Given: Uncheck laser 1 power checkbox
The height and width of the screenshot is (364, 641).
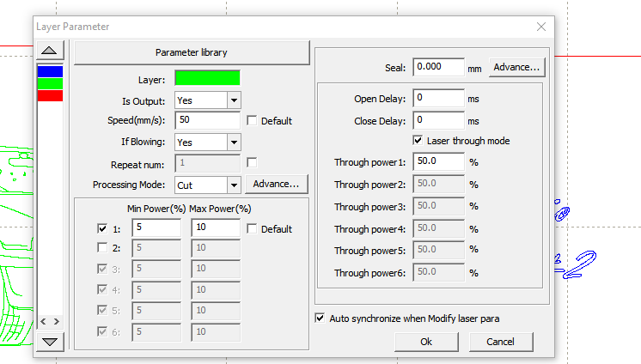Looking at the screenshot, I should [102, 228].
